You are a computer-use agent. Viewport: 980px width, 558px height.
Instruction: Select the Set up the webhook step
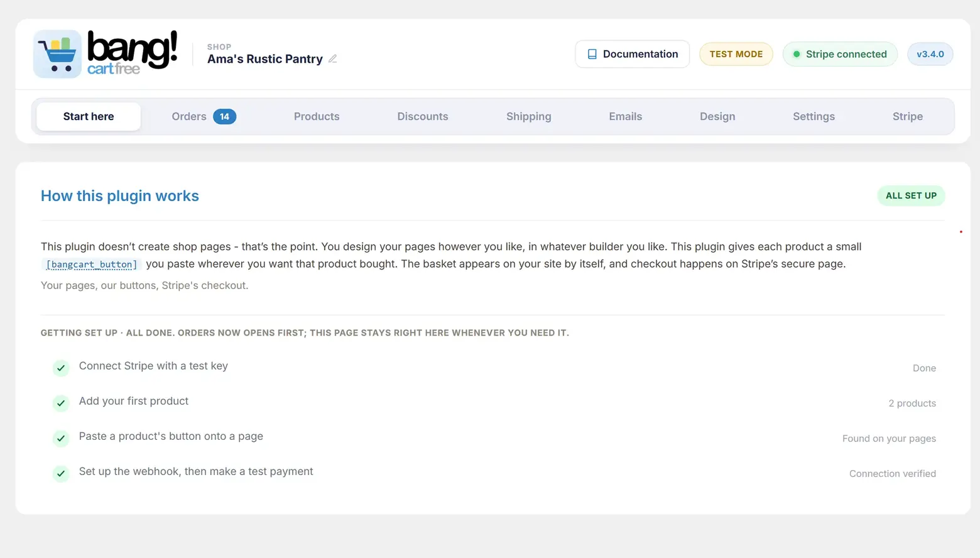pos(196,471)
